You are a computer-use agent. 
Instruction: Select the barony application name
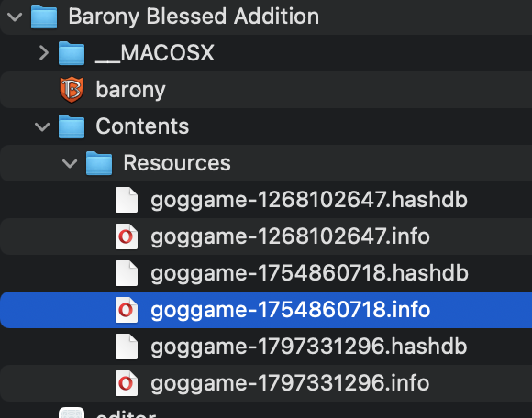point(130,90)
